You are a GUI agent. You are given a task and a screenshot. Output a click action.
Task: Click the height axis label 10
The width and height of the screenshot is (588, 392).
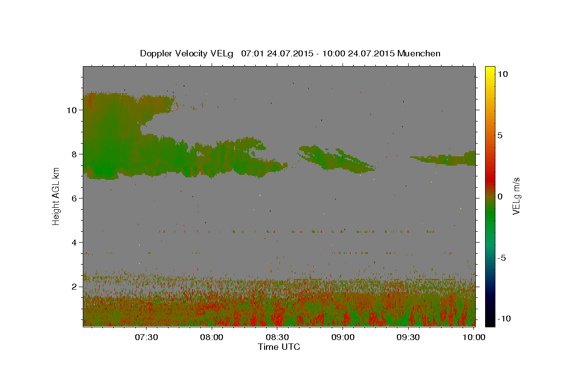[x=71, y=110]
